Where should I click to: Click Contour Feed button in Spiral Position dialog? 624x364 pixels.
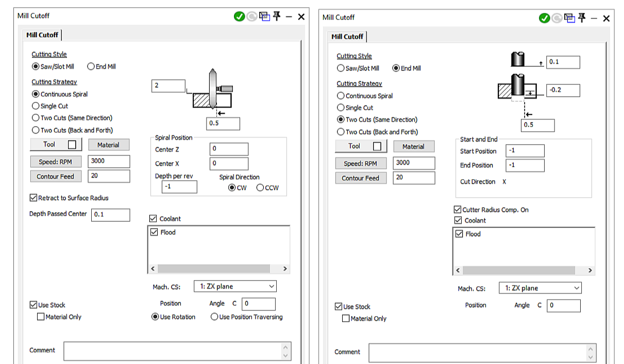(56, 176)
